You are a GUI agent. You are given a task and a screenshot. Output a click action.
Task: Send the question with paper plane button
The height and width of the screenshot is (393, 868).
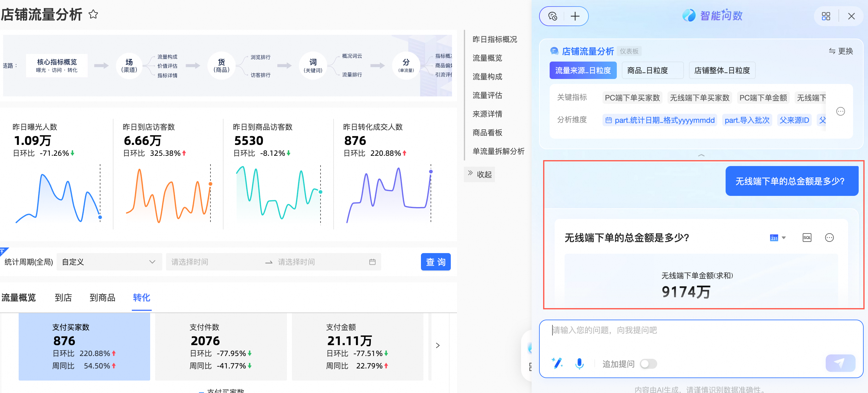(840, 363)
